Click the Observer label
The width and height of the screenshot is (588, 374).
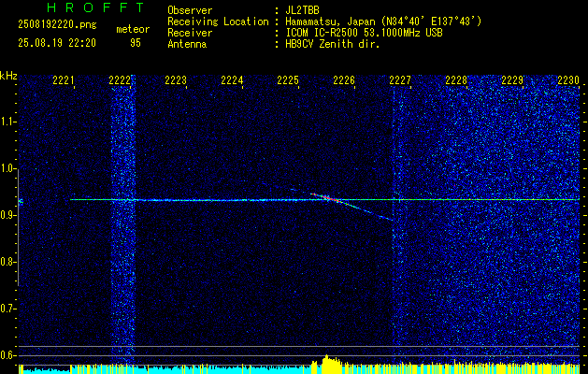[x=190, y=10]
